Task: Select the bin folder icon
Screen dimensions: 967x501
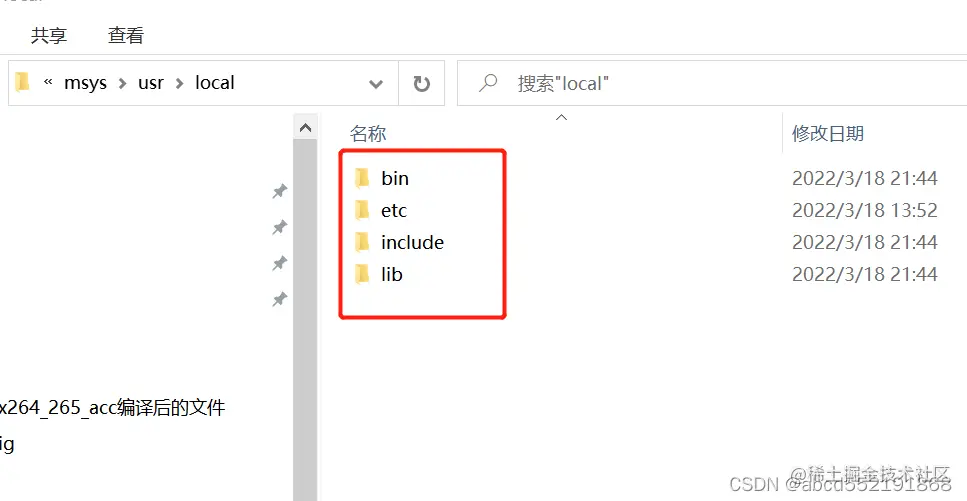Action: [x=363, y=178]
